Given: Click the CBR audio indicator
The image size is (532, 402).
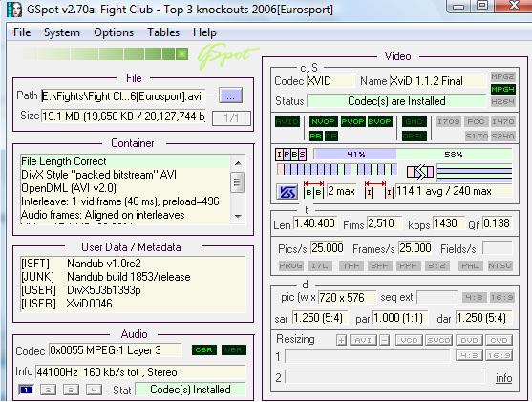Looking at the screenshot, I should (x=203, y=350).
